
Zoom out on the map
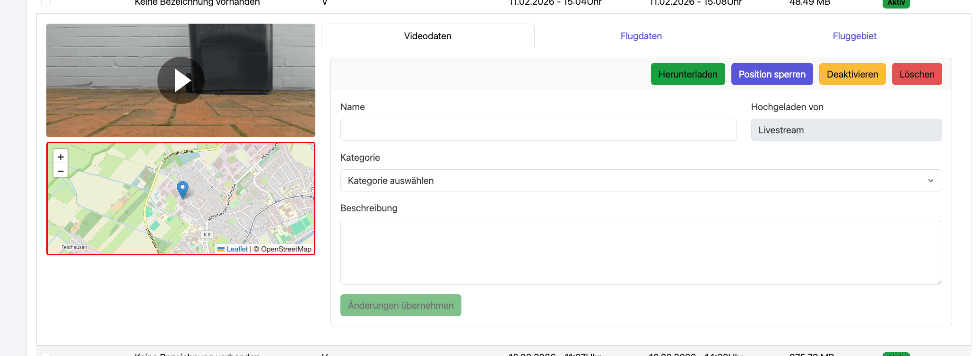pos(61,171)
